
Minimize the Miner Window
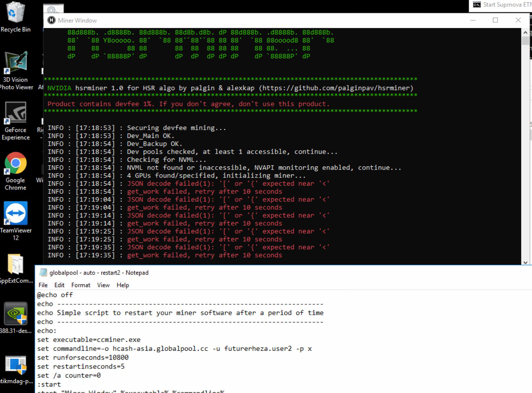[x=473, y=20]
